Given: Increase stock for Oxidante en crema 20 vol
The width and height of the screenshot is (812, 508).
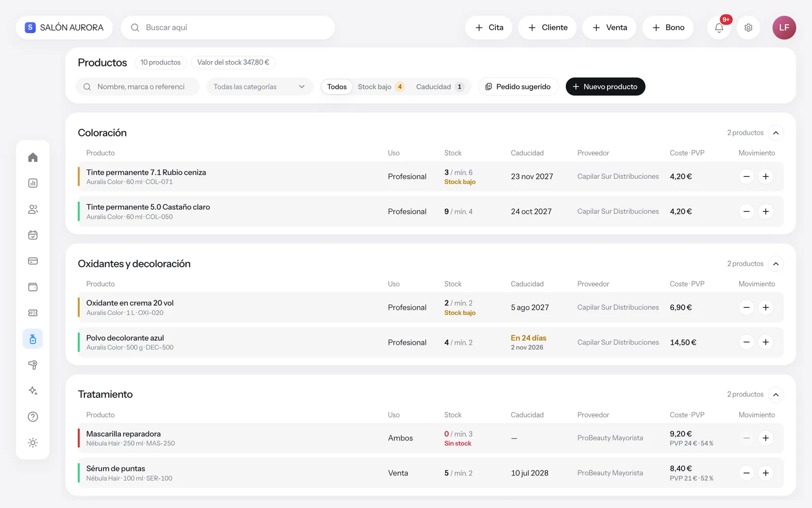Looking at the screenshot, I should [766, 307].
